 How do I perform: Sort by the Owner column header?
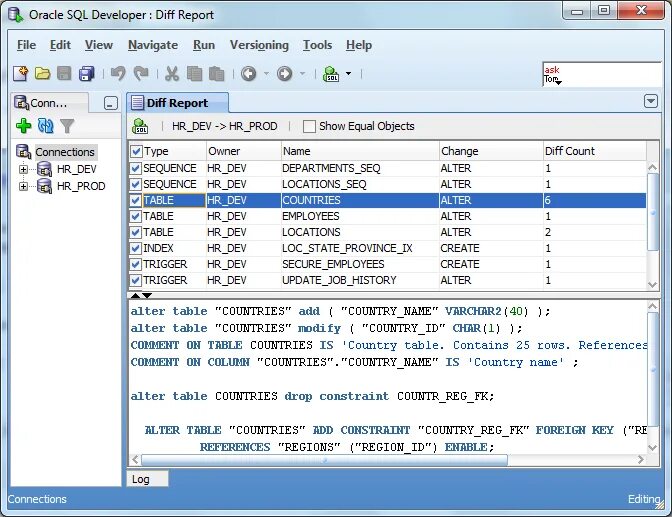[243, 151]
